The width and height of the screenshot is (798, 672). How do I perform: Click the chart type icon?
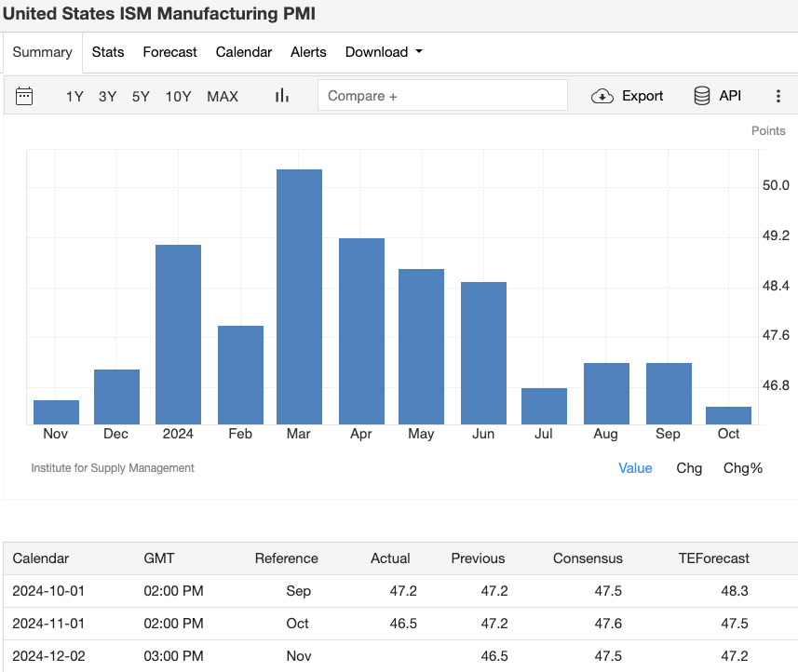coord(281,95)
